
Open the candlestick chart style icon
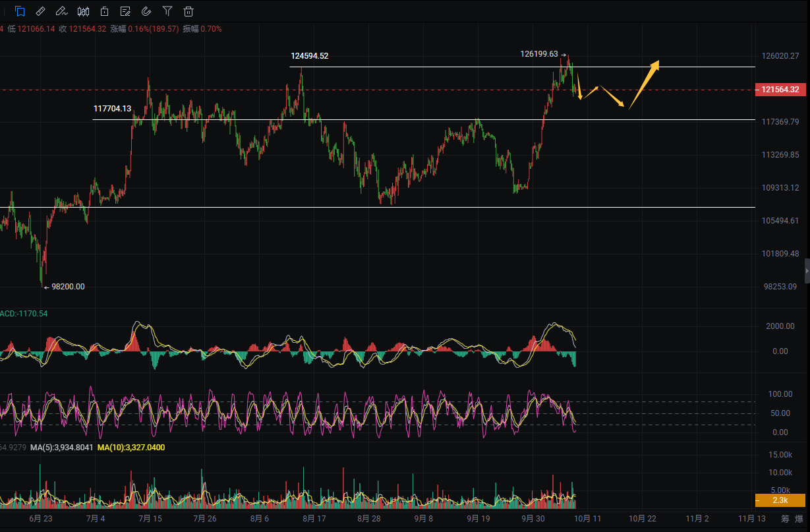[83, 11]
